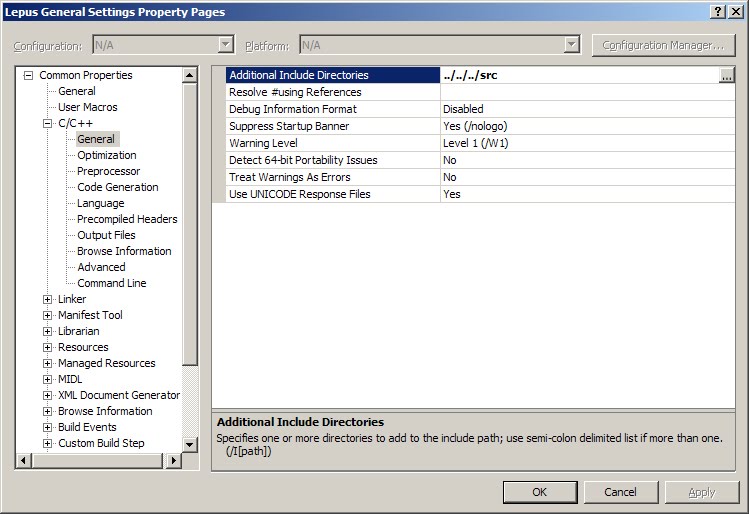Click tree scrollbar up arrow

pos(190,75)
